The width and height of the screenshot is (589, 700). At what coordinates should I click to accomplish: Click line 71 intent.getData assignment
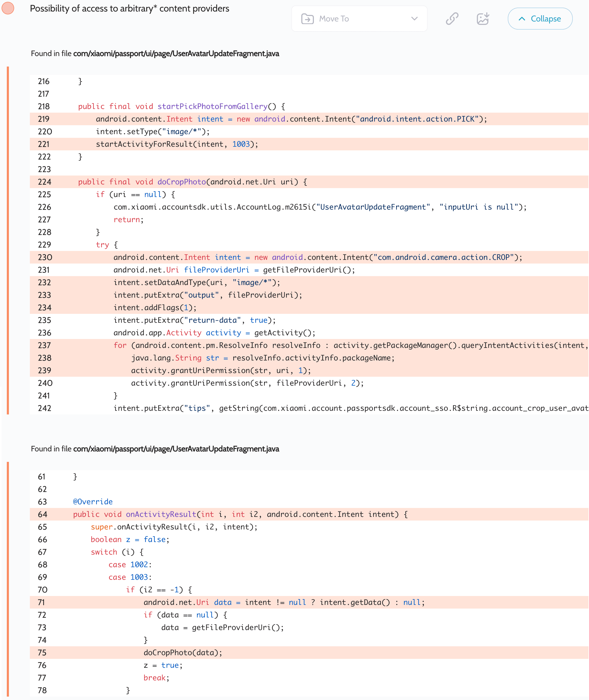click(284, 602)
